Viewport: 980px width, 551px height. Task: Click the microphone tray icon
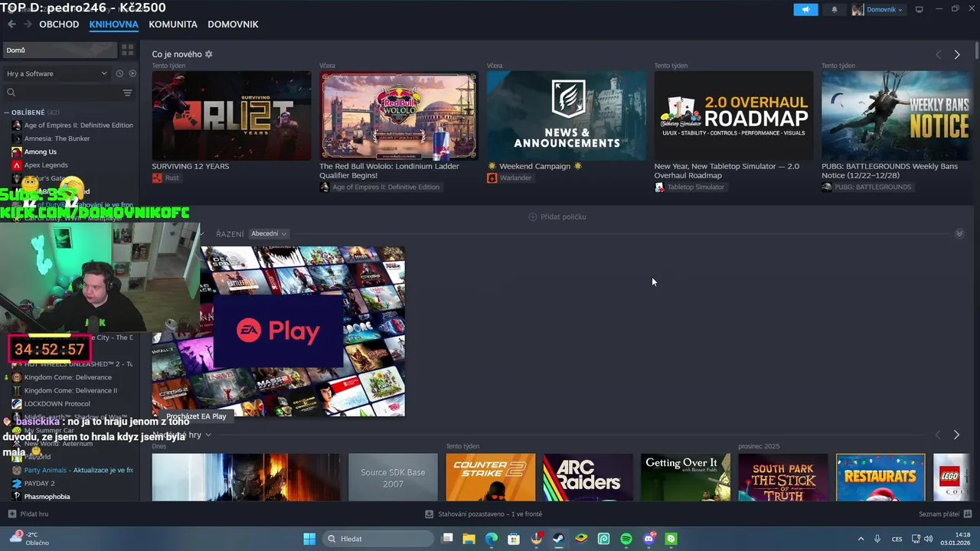(x=877, y=539)
